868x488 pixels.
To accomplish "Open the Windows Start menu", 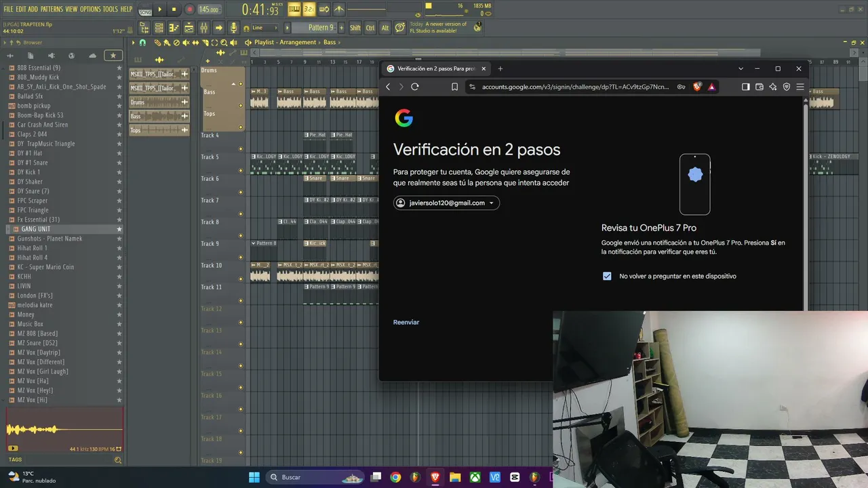I will click(254, 477).
